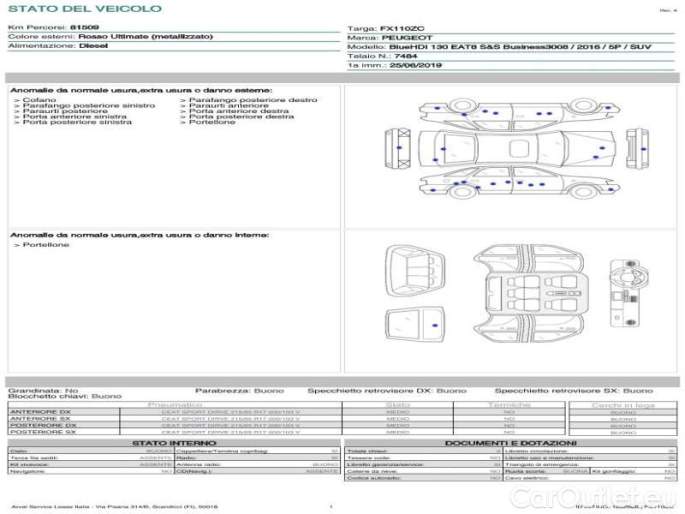The width and height of the screenshot is (685, 514).
Task: Click the exterior front-view car diagram
Action: tap(637, 148)
